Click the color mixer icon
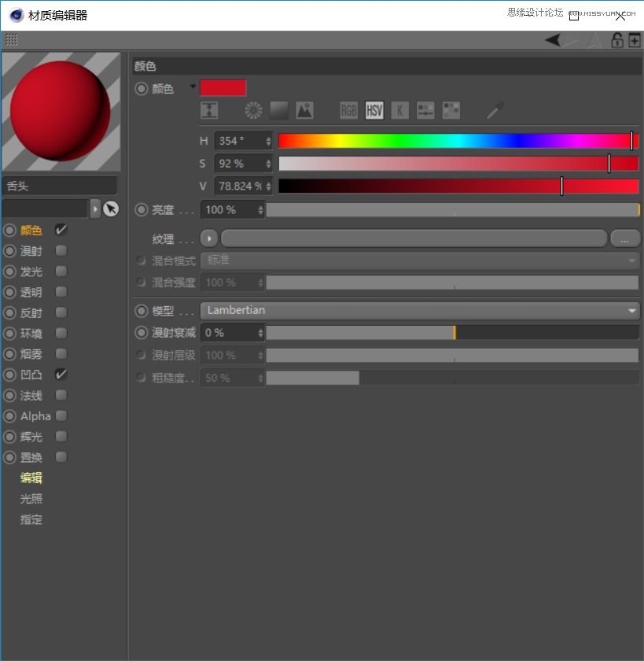Screen dimensions: 644x661 pyautogui.click(x=425, y=110)
